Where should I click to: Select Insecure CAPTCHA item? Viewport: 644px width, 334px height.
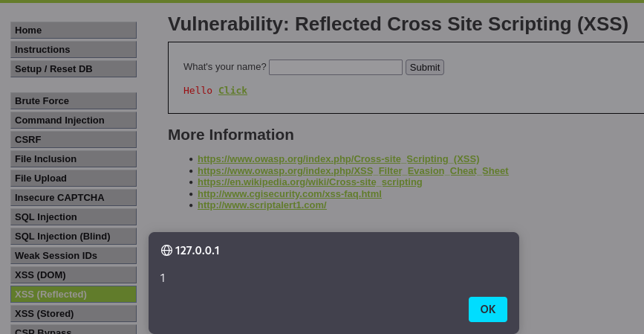click(x=73, y=197)
